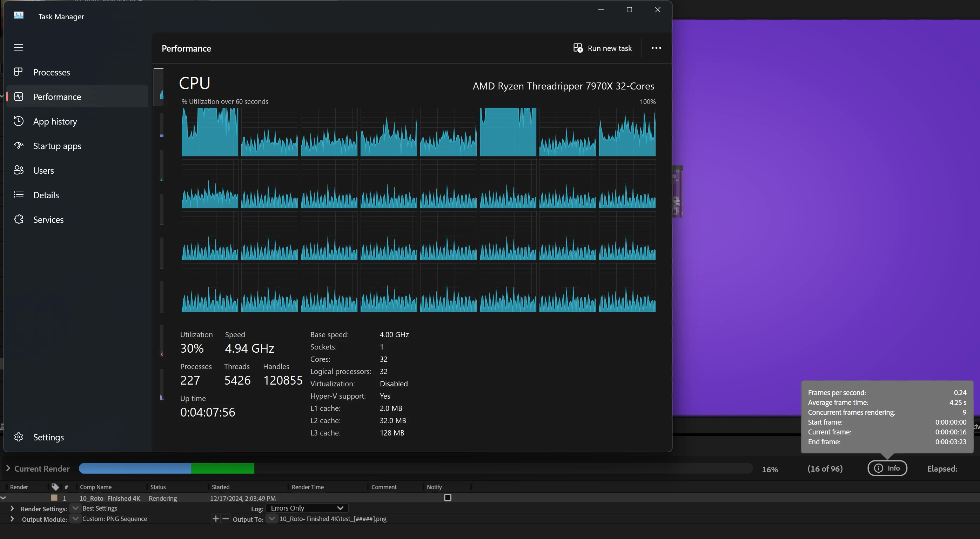Click the output file path test_[#####].png
This screenshot has height=539, width=980.
click(x=333, y=519)
